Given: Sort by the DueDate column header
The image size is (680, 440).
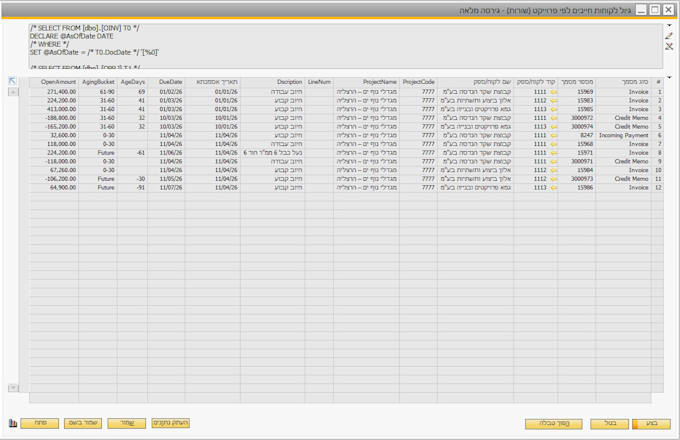Looking at the screenshot, I should (166, 82).
